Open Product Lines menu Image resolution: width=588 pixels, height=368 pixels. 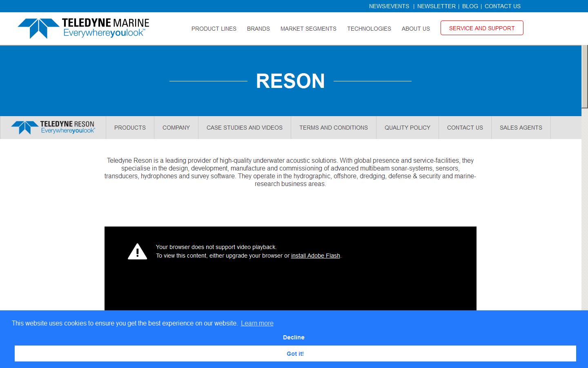click(x=214, y=29)
